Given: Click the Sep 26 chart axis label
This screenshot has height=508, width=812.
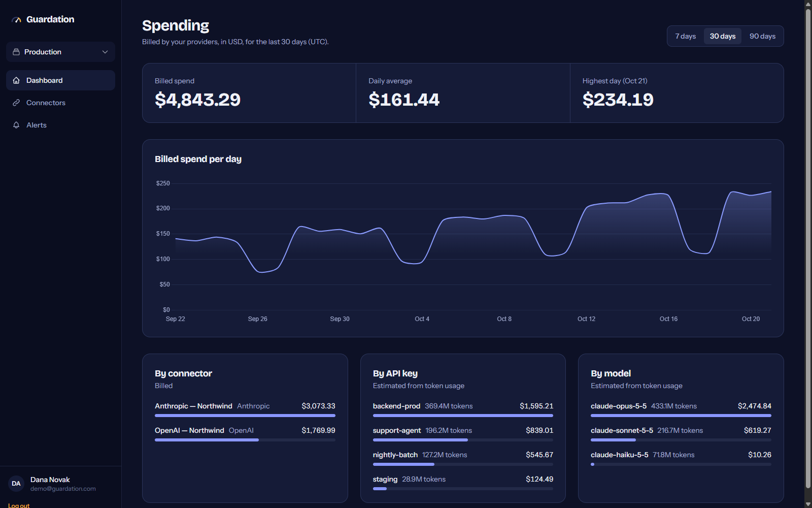Looking at the screenshot, I should [x=257, y=319].
